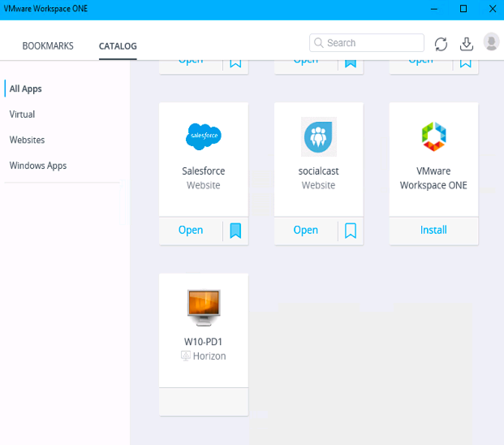This screenshot has width=504, height=445.
Task: Select the Catalog tab
Action: (118, 46)
